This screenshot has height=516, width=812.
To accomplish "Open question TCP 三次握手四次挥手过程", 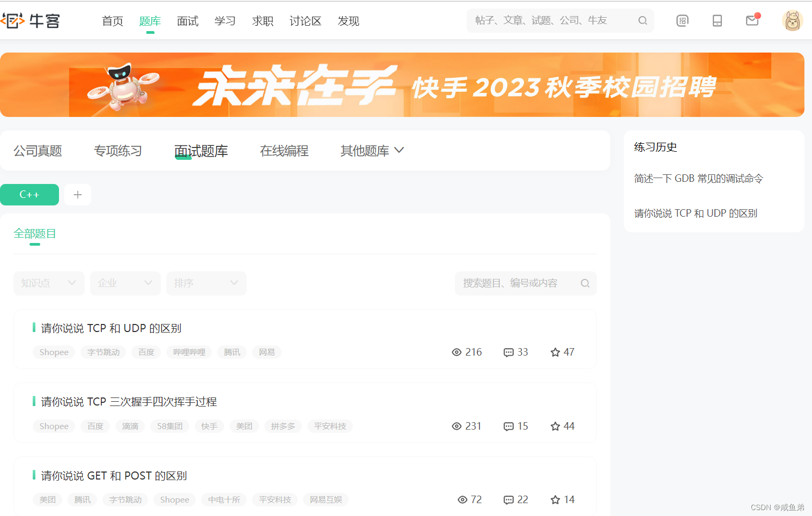I will click(x=129, y=402).
